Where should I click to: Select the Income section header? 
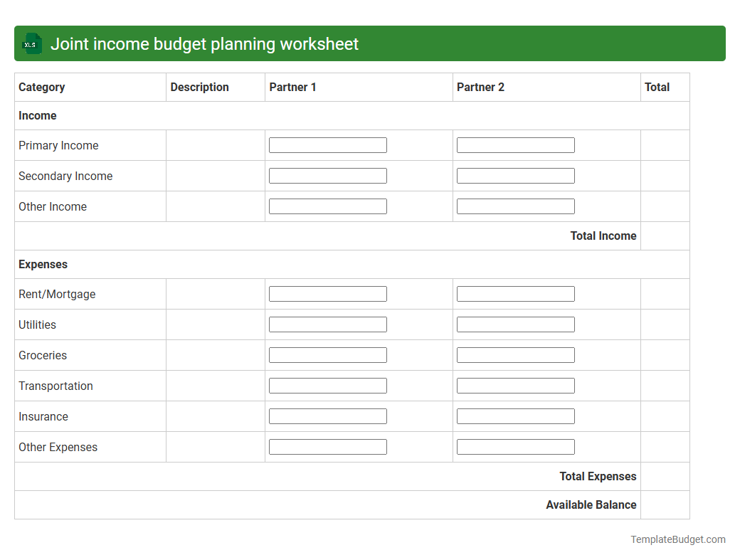pyautogui.click(x=37, y=115)
